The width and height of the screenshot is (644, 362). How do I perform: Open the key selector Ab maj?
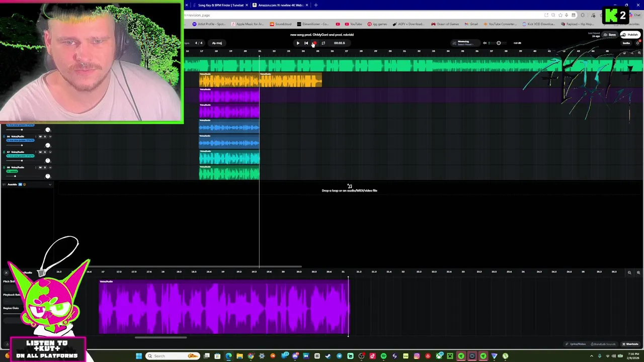coord(217,43)
